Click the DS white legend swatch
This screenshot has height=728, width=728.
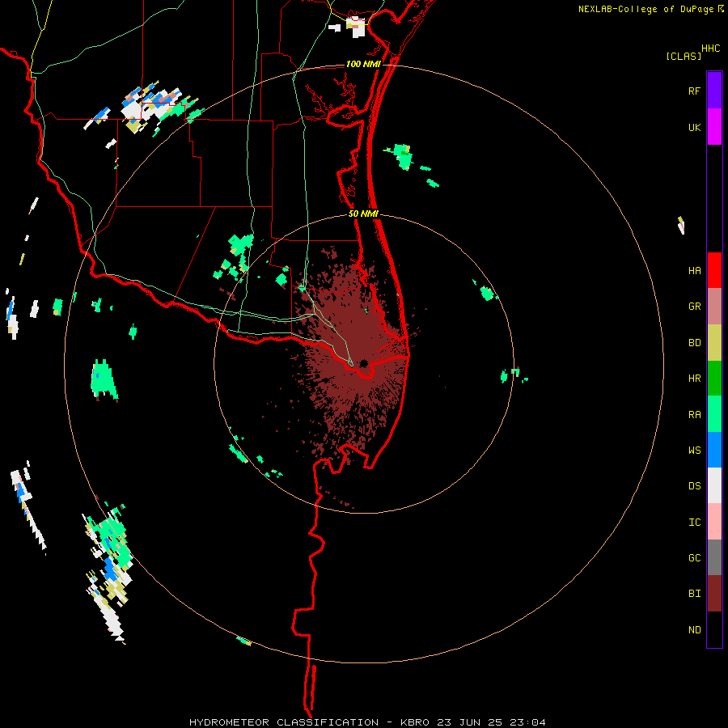pos(714,485)
